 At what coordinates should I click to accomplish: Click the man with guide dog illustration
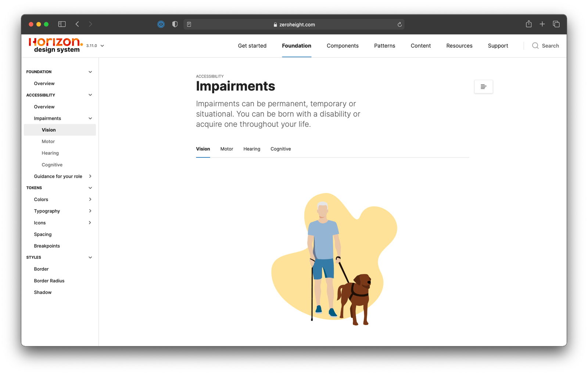pyautogui.click(x=334, y=259)
